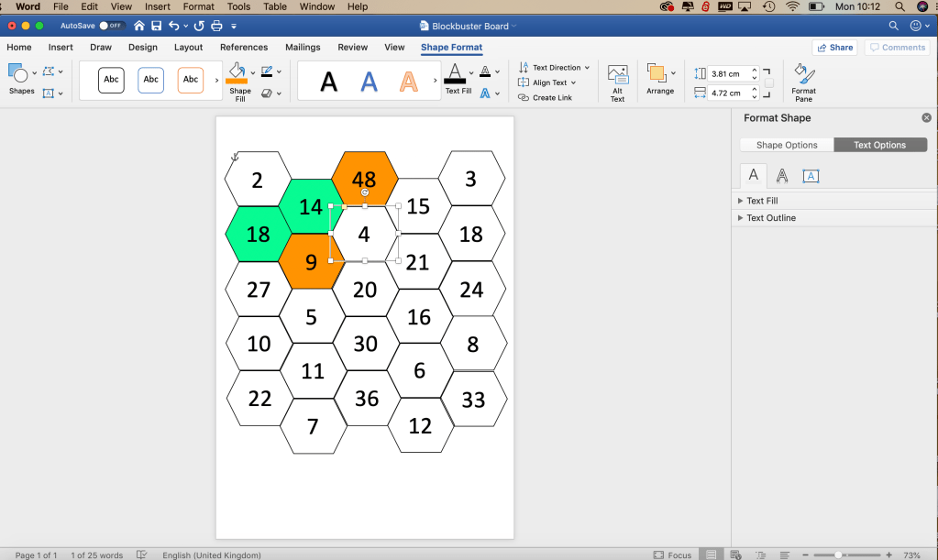Viewport: 938px width, 560px height.
Task: Adjust the zoom slider in status bar
Action: (x=838, y=555)
